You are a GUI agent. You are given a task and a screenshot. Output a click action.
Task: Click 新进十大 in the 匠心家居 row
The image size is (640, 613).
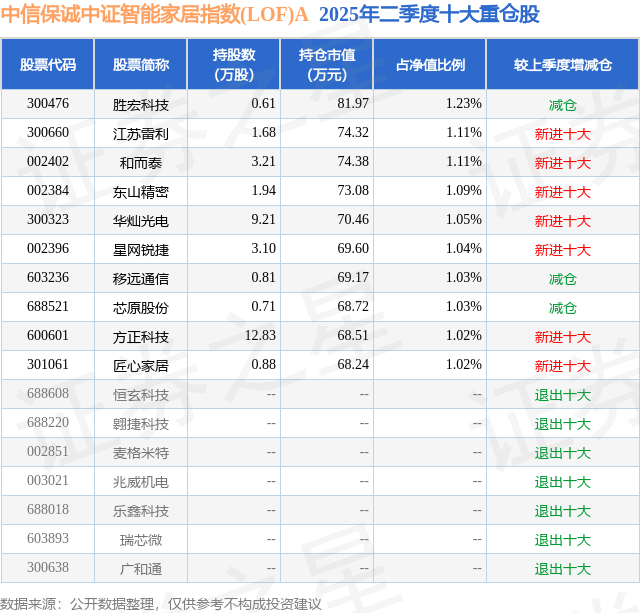point(563,366)
